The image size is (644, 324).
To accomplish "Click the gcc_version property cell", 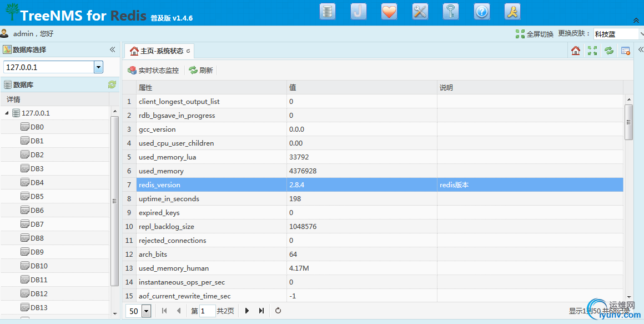I will [x=212, y=129].
